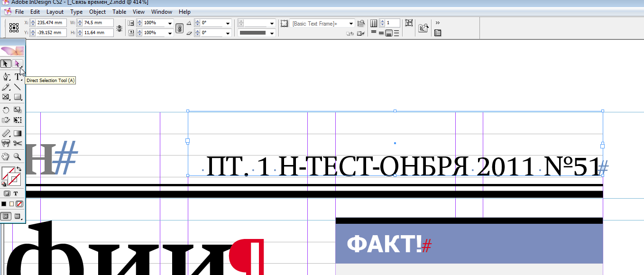The image size is (644, 275).
Task: Open the Basic Text Frame style dropdown
Action: tap(351, 23)
